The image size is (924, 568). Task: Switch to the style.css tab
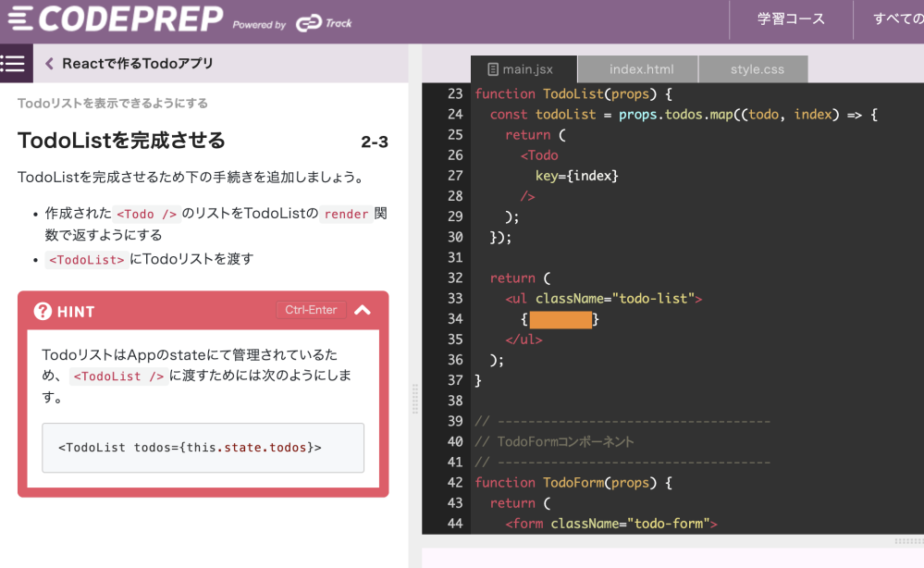click(757, 69)
